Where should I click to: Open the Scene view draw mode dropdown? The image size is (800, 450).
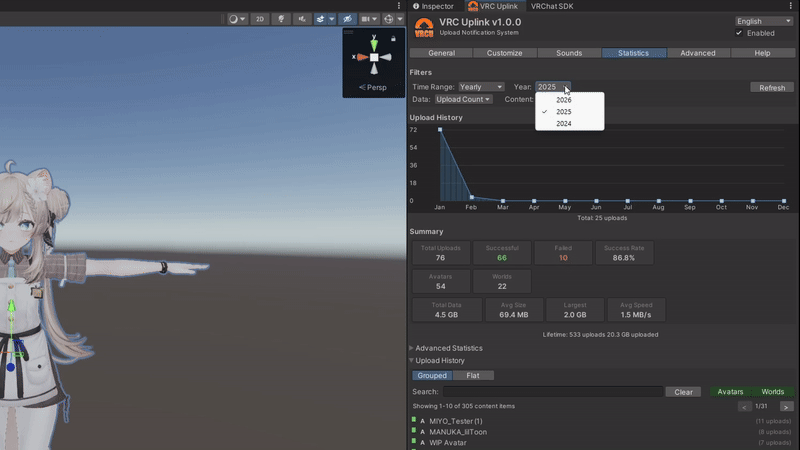237,19
